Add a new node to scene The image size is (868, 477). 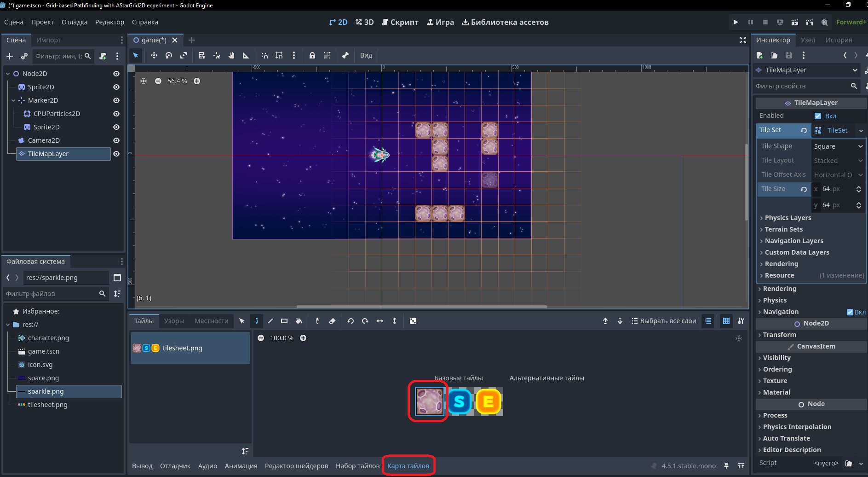point(10,56)
